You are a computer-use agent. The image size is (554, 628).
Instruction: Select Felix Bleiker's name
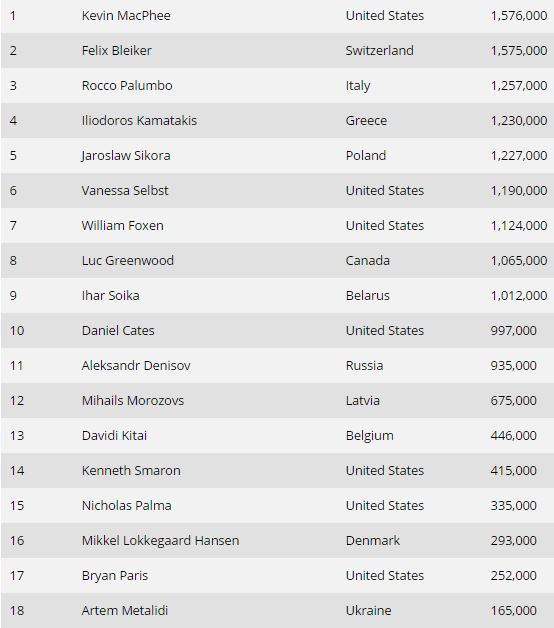point(117,50)
